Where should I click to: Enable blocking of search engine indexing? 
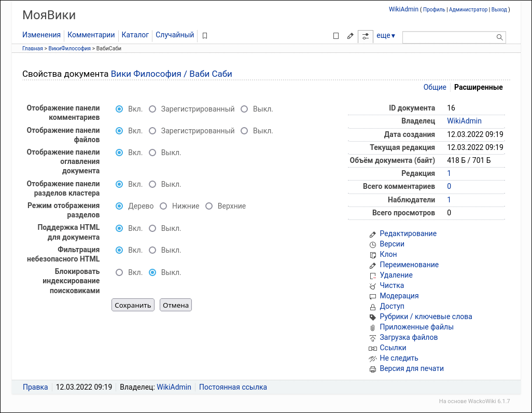click(x=119, y=272)
